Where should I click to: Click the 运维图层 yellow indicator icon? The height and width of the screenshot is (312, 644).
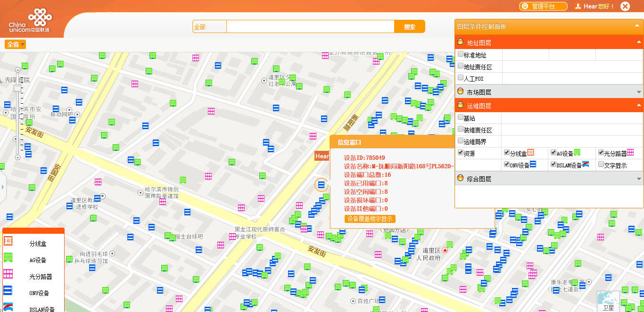pos(461,105)
